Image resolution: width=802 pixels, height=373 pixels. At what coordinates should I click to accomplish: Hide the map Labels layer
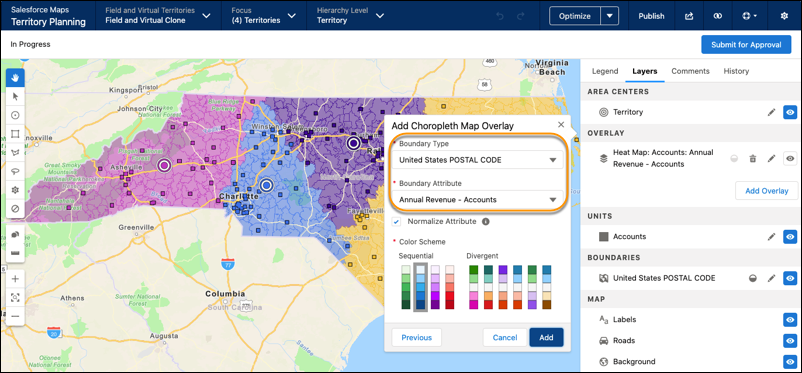point(791,320)
